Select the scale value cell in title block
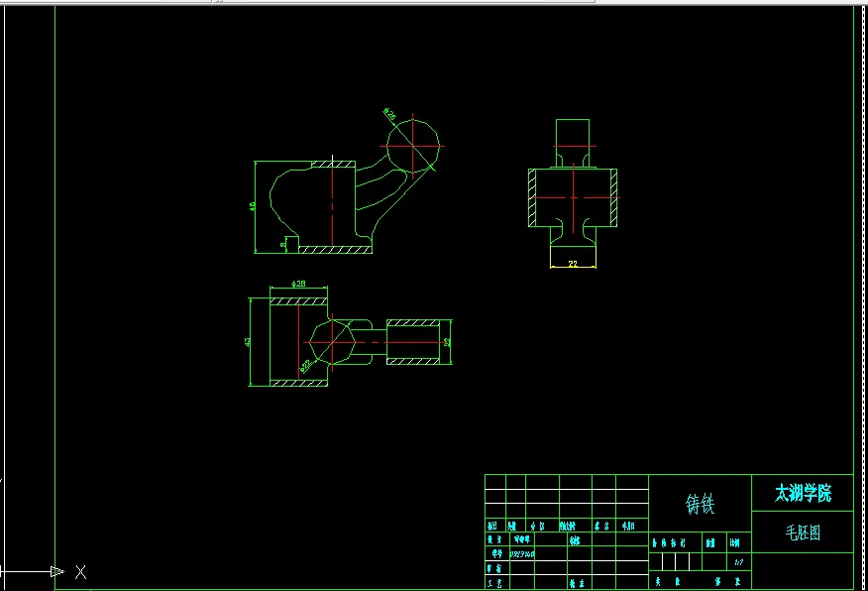Image resolution: width=868 pixels, height=591 pixels. 738,562
